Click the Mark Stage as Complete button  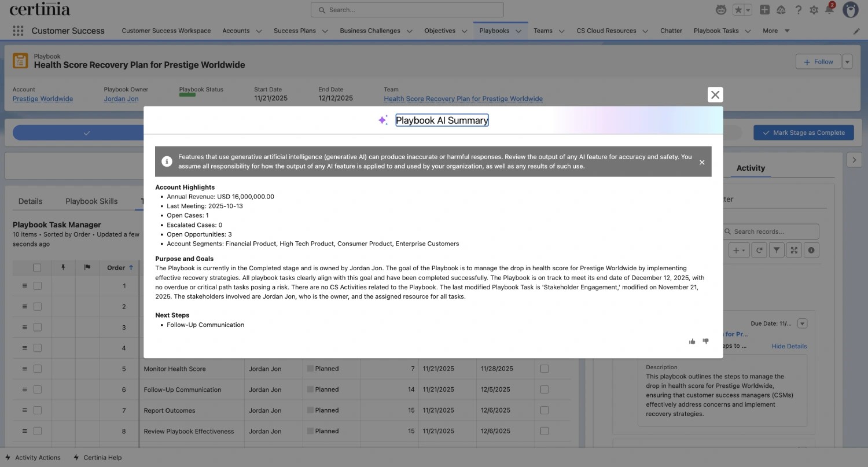tap(803, 133)
